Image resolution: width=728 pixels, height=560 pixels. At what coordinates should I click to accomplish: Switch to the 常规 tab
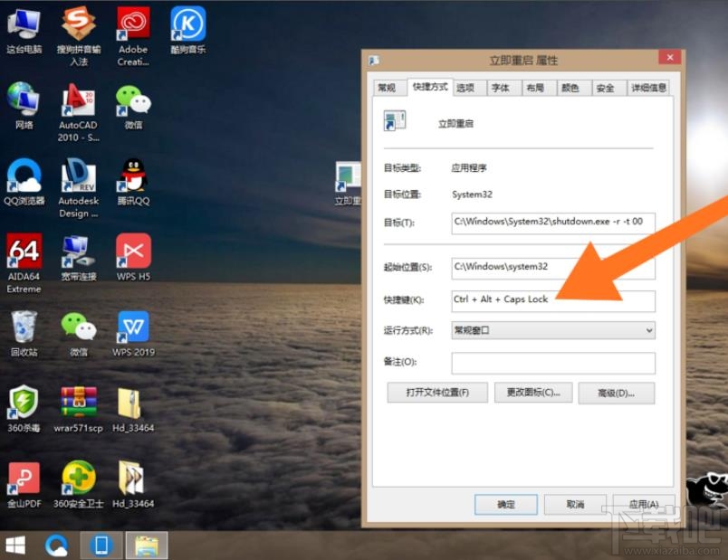coord(388,88)
